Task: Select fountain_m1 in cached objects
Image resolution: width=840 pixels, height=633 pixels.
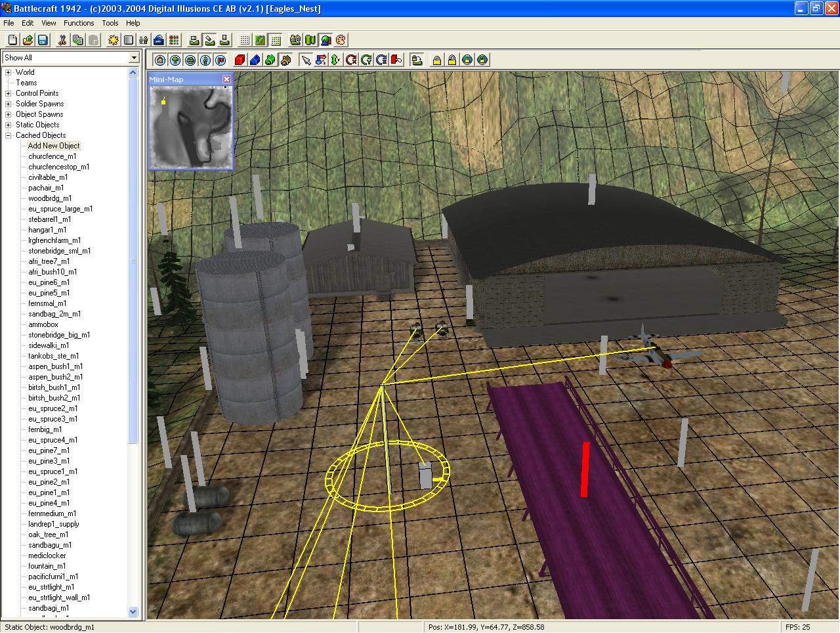Action: 47,566
